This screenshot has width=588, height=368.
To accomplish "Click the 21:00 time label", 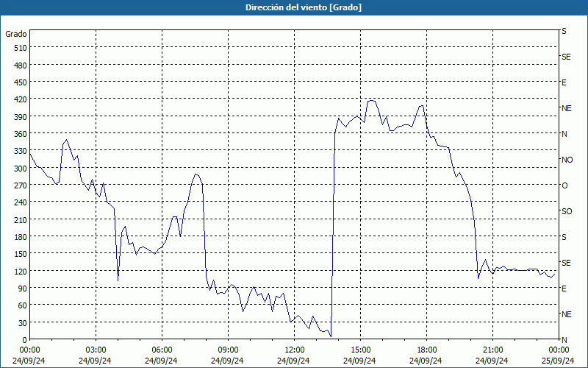I will [x=492, y=350].
